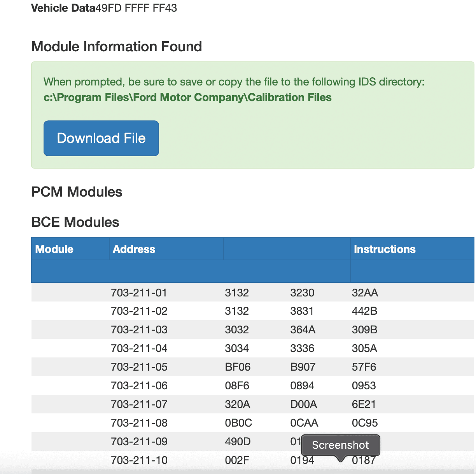Click the 08F6 value cell
The width and height of the screenshot is (476, 474).
[237, 385]
